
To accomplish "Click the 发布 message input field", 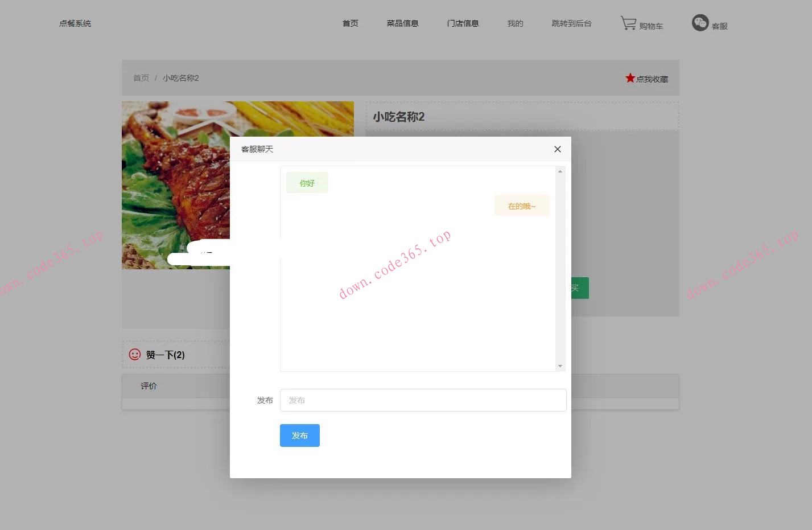I will [x=423, y=400].
